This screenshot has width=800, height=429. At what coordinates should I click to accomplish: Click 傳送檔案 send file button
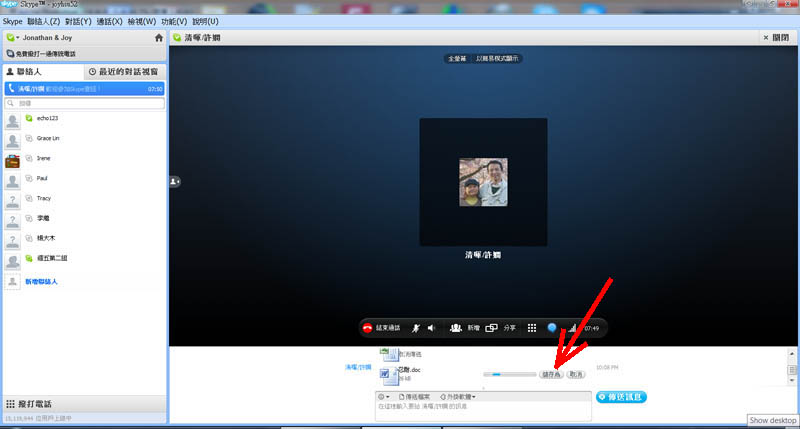point(414,396)
